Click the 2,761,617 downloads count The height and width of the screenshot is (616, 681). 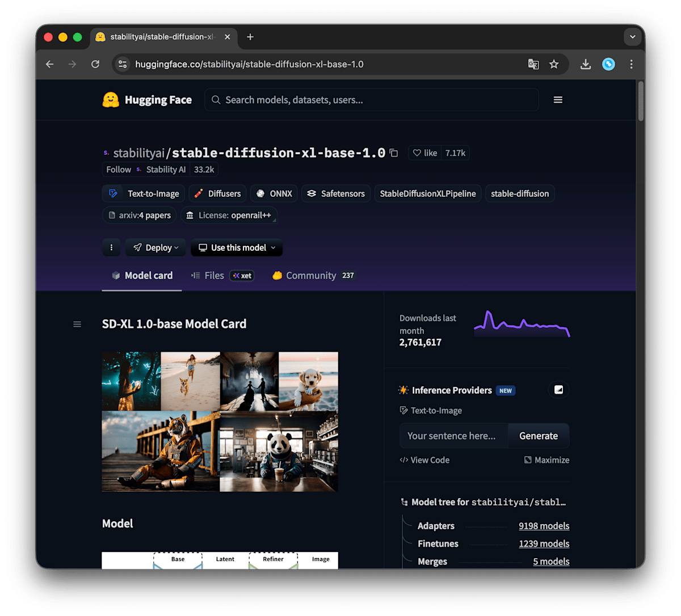tap(421, 343)
